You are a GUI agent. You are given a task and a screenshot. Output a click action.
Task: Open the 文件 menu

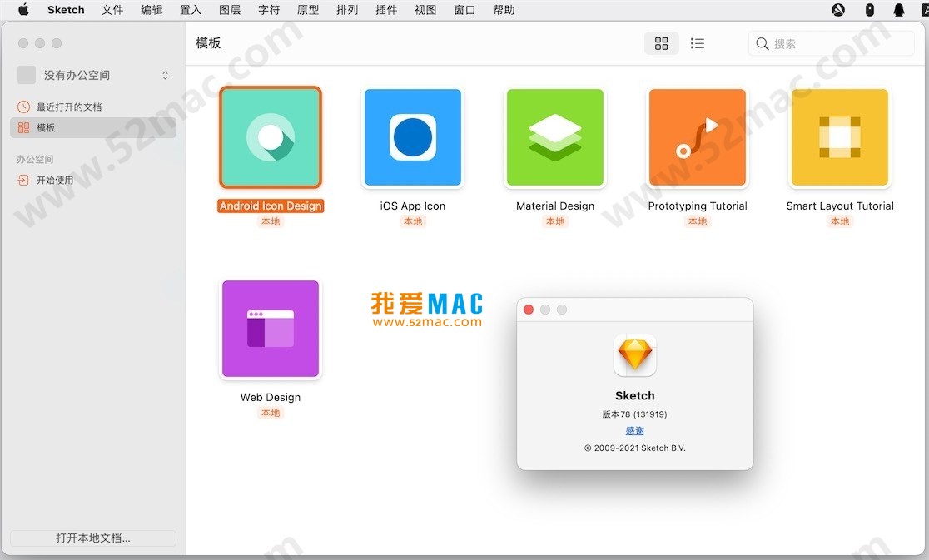click(x=112, y=10)
